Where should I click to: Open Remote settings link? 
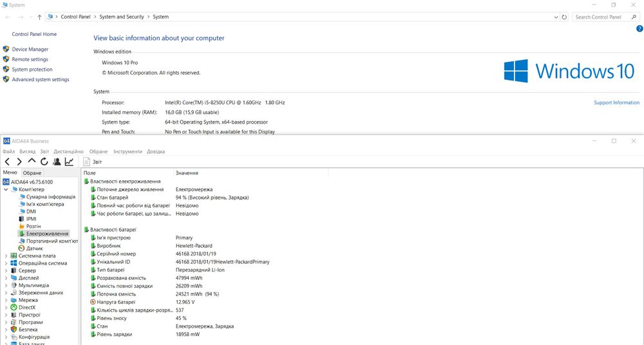tap(30, 59)
